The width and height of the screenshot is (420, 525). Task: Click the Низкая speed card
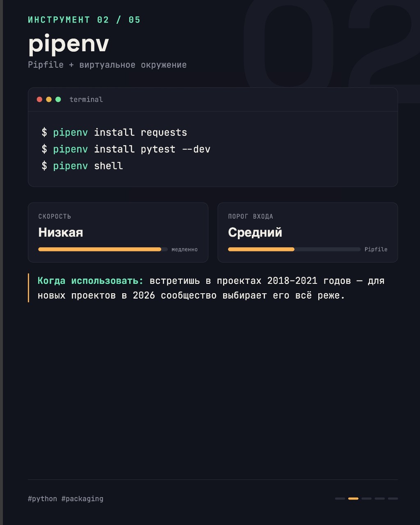point(118,232)
